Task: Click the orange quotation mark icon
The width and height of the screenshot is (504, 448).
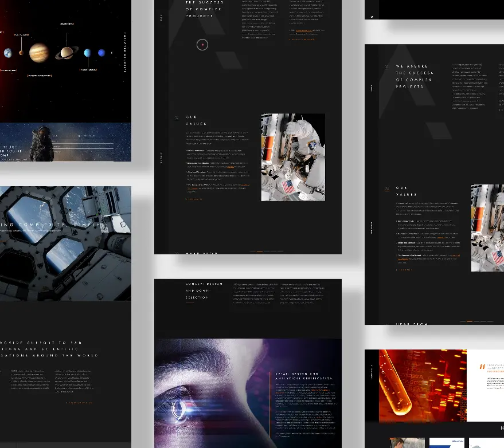Action: pos(482,366)
